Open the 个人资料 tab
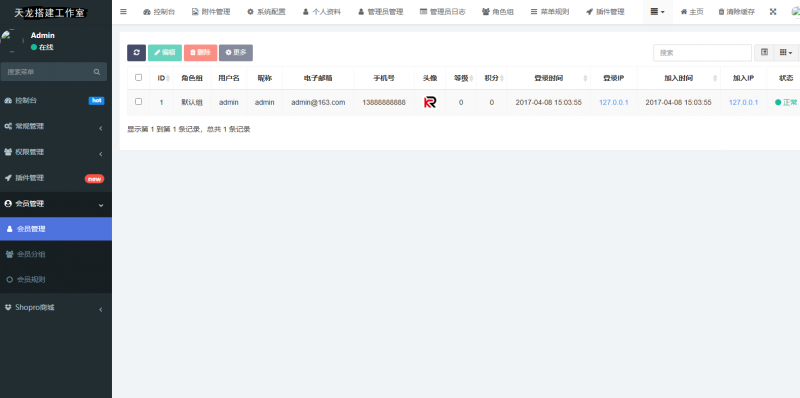This screenshot has height=398, width=800. (321, 12)
